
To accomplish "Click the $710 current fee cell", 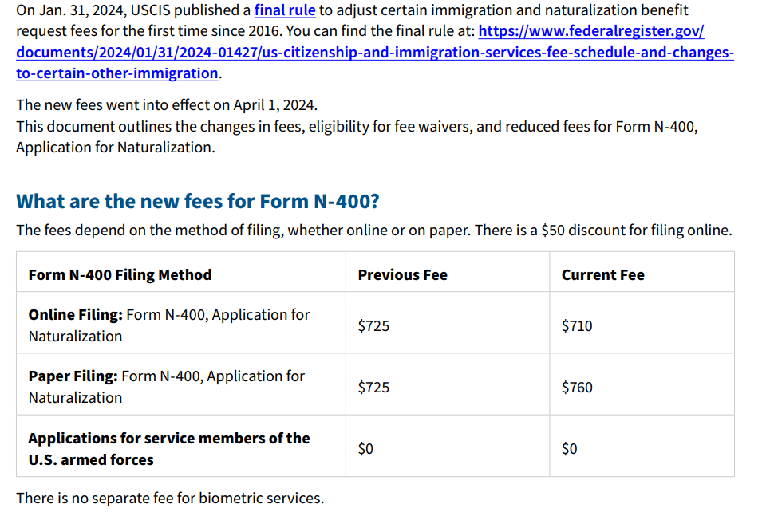I will pos(577,326).
